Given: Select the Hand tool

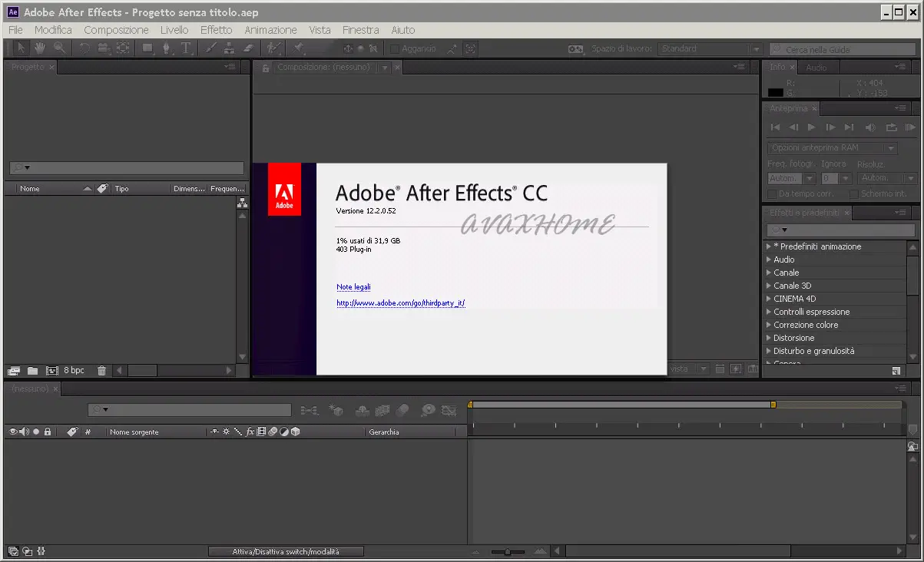Looking at the screenshot, I should pyautogui.click(x=39, y=48).
